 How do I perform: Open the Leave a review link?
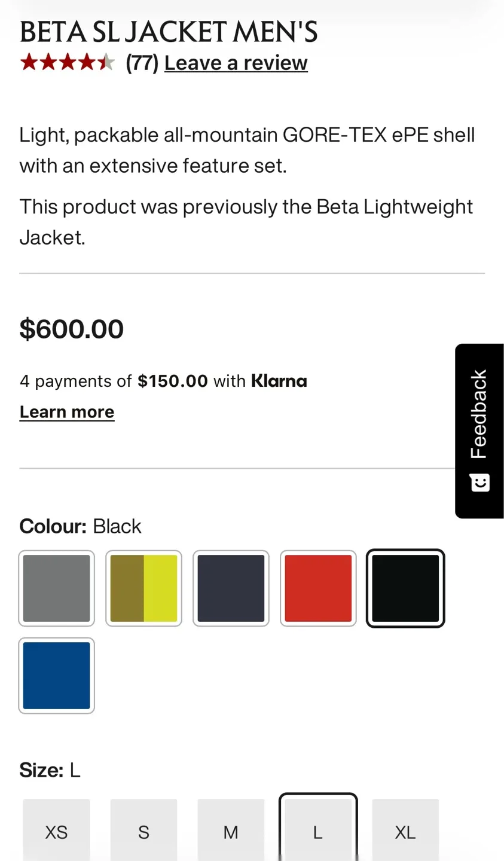(236, 62)
